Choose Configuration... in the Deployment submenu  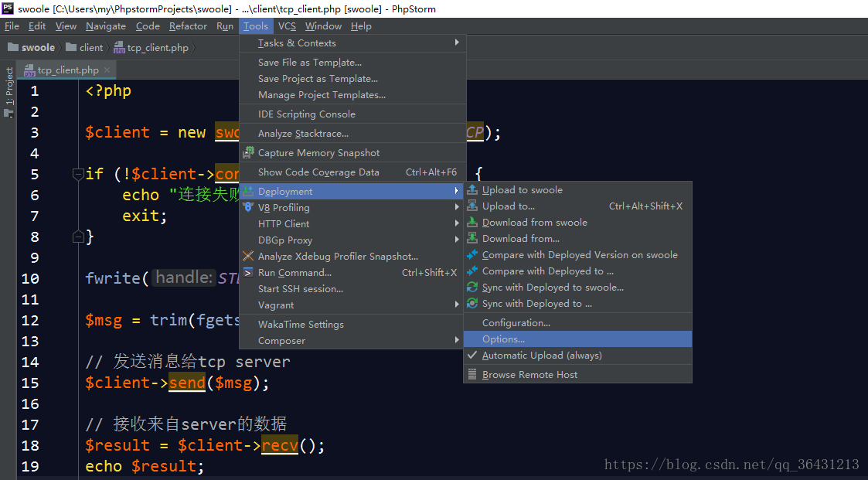(577, 323)
